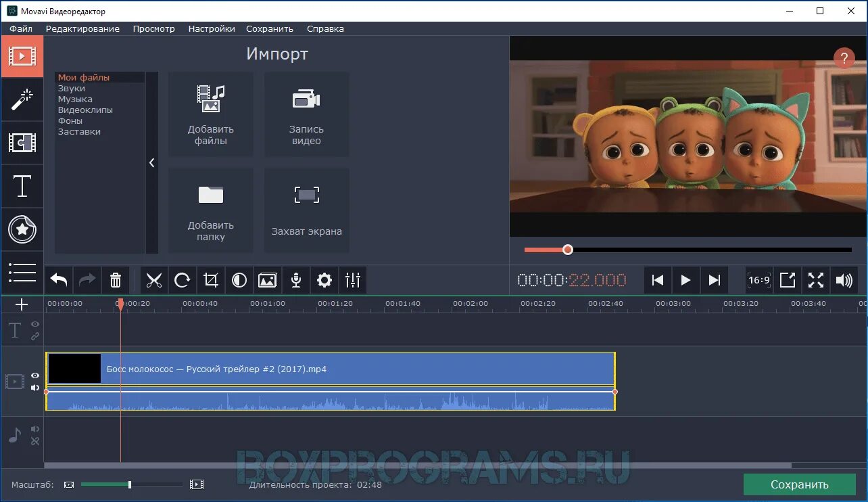Skip to previous frame button
This screenshot has height=502, width=868.
coord(657,280)
